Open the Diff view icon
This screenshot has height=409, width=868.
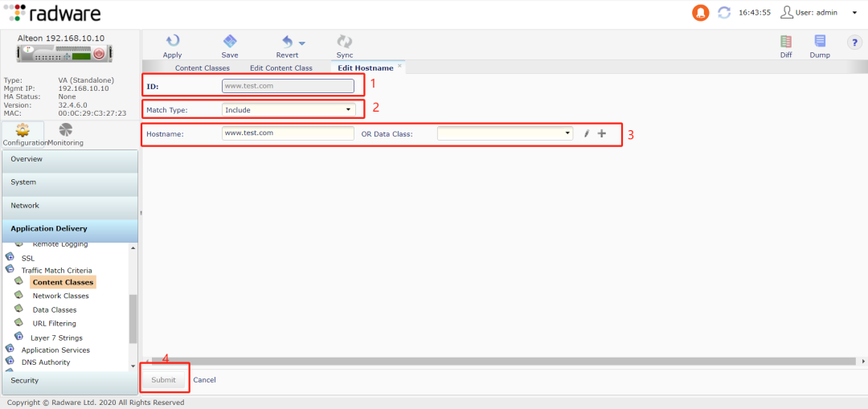coord(786,42)
